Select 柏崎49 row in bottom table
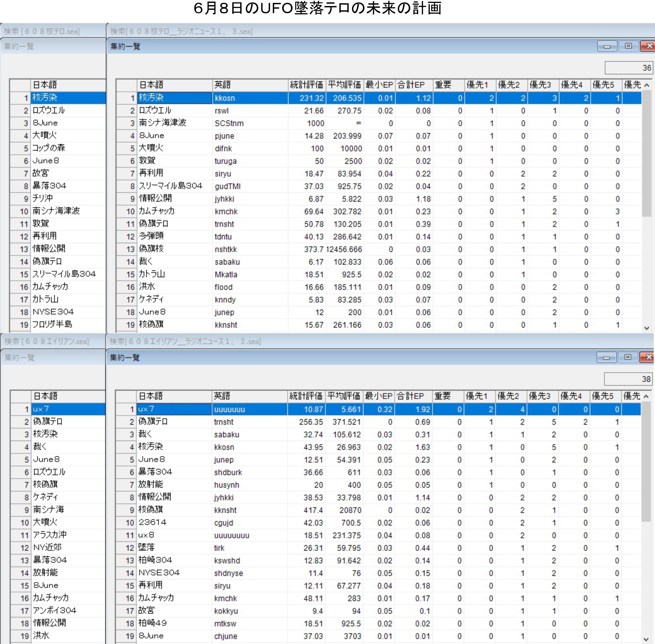Viewport: 655px width, 644px height. point(378,623)
